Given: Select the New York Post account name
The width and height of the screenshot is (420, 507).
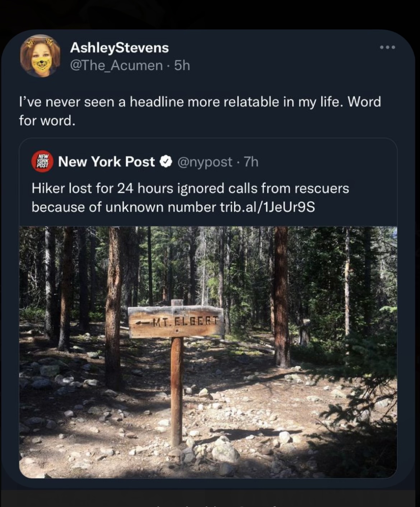Looking at the screenshot, I should click(106, 162).
